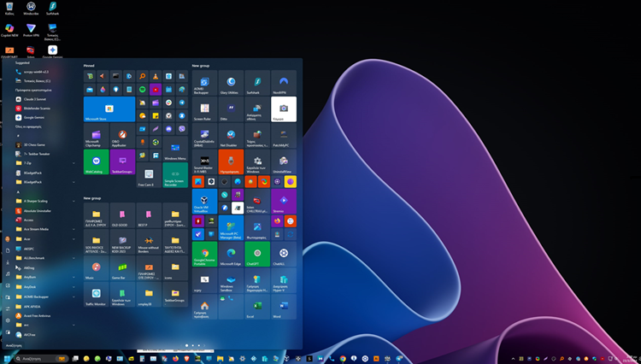Open Net Disabler tile
The height and width of the screenshot is (364, 641).
pyautogui.click(x=231, y=136)
